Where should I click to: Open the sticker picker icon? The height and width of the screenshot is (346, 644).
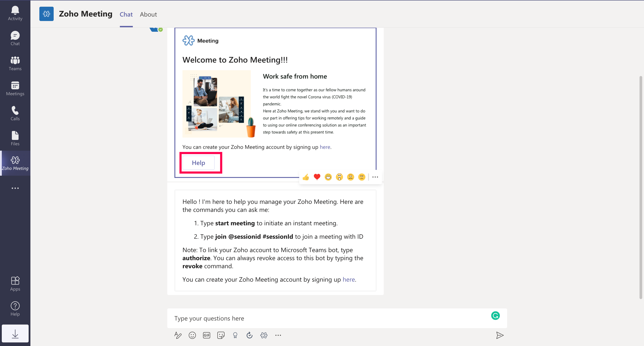[221, 335]
